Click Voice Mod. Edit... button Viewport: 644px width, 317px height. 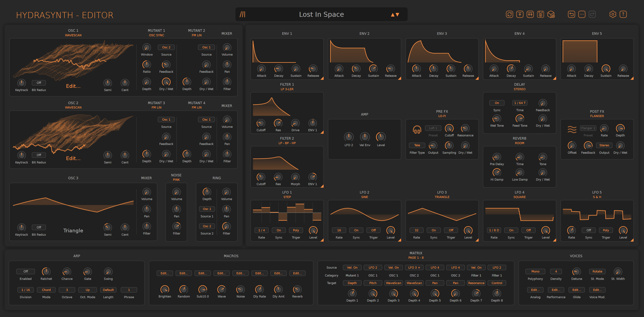tap(597, 290)
